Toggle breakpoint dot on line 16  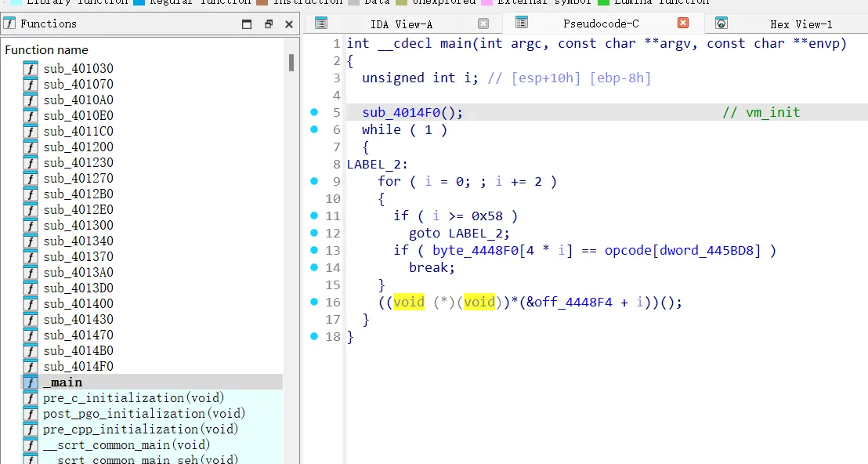tap(314, 302)
